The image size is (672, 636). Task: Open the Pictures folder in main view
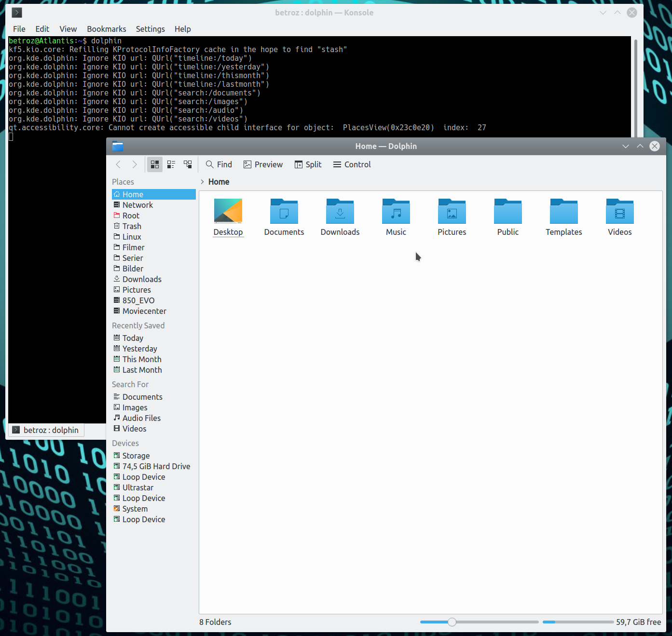(452, 217)
